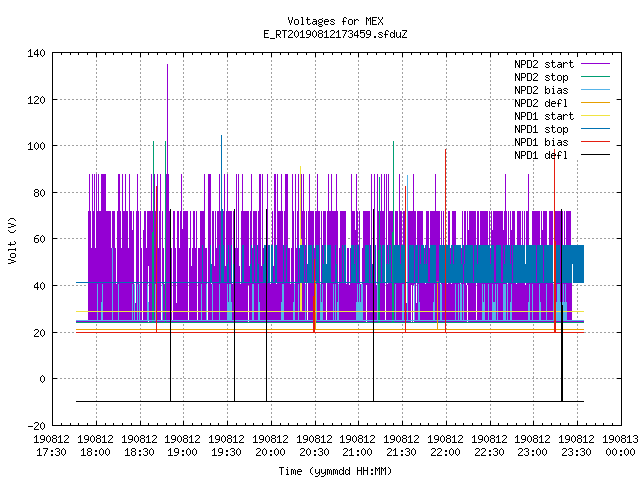Image resolution: width=640 pixels, height=480 pixels.
Task: Click the 190812 19:00 time tick label
Action: point(183,446)
